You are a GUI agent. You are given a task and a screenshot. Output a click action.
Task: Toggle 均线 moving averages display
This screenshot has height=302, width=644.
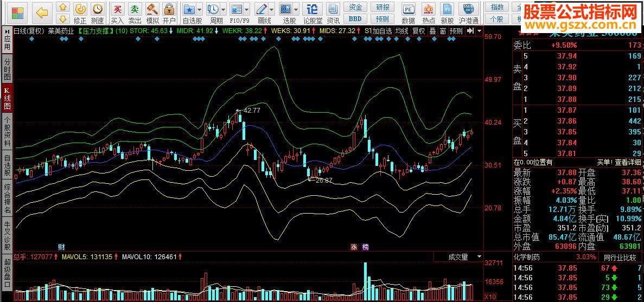402,31
